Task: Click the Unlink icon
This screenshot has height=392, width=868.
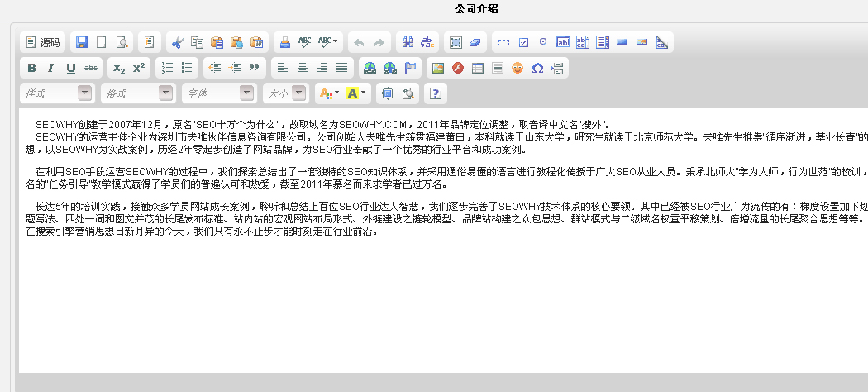Action: pos(389,68)
